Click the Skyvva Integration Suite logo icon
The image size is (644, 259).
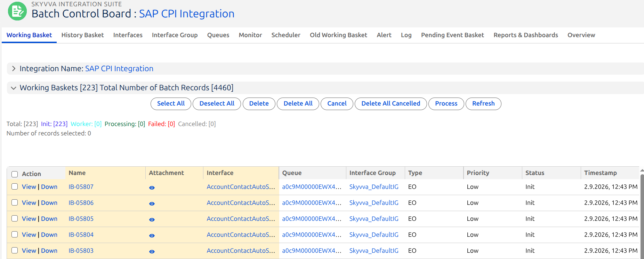(17, 11)
